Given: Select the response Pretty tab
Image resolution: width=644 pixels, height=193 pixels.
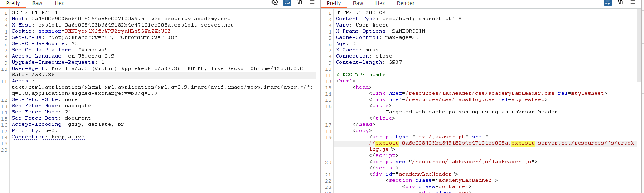Looking at the screenshot, I should pyautogui.click(x=334, y=3).
